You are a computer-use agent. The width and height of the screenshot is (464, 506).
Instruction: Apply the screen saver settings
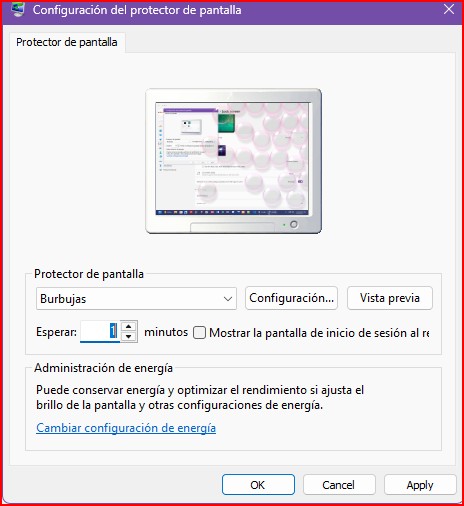click(420, 485)
